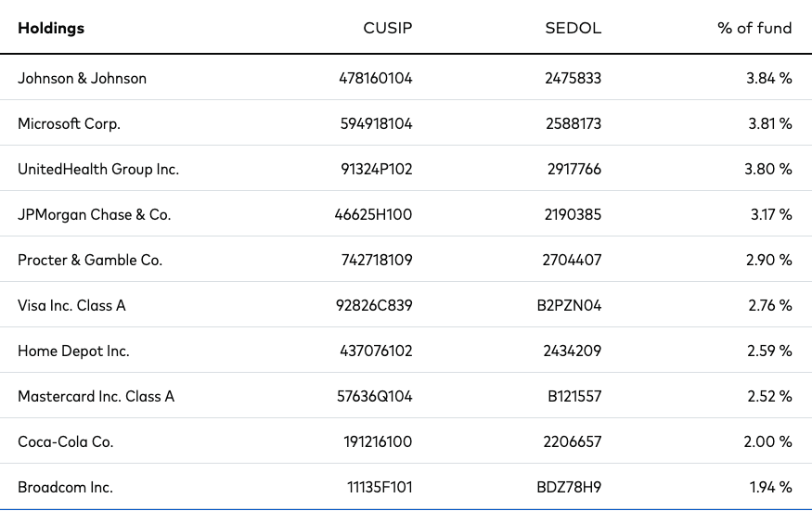The image size is (812, 511).
Task: Select the Coca-Cola Co. entry
Action: click(x=65, y=441)
